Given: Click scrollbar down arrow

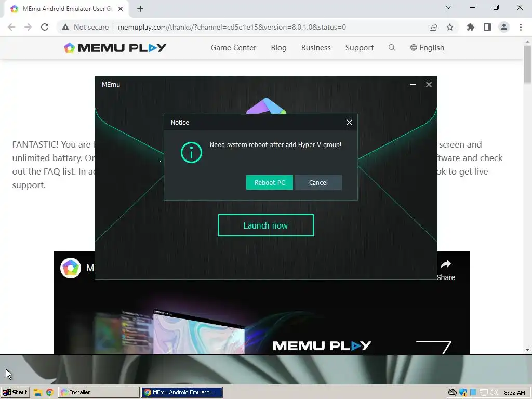Looking at the screenshot, I should [527, 350].
